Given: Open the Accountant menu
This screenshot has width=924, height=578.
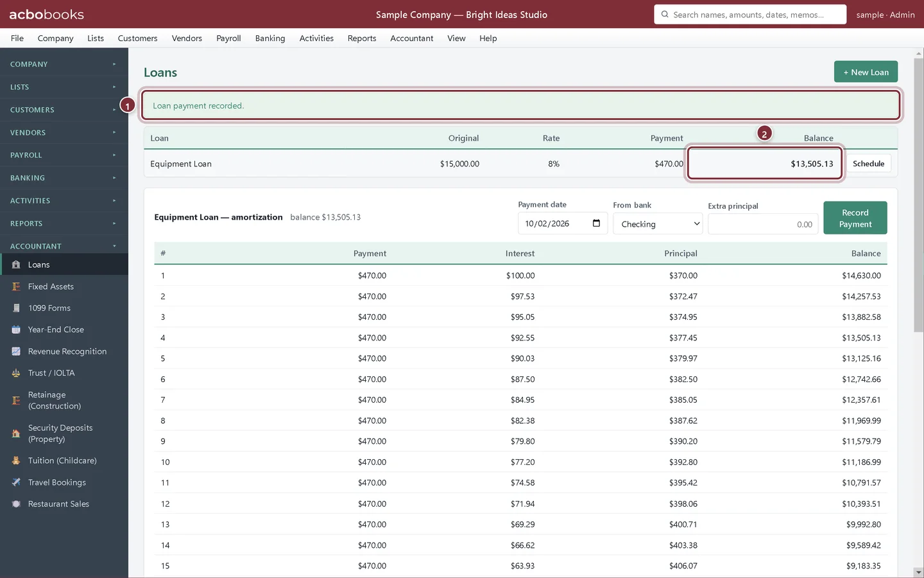Looking at the screenshot, I should pyautogui.click(x=412, y=38).
